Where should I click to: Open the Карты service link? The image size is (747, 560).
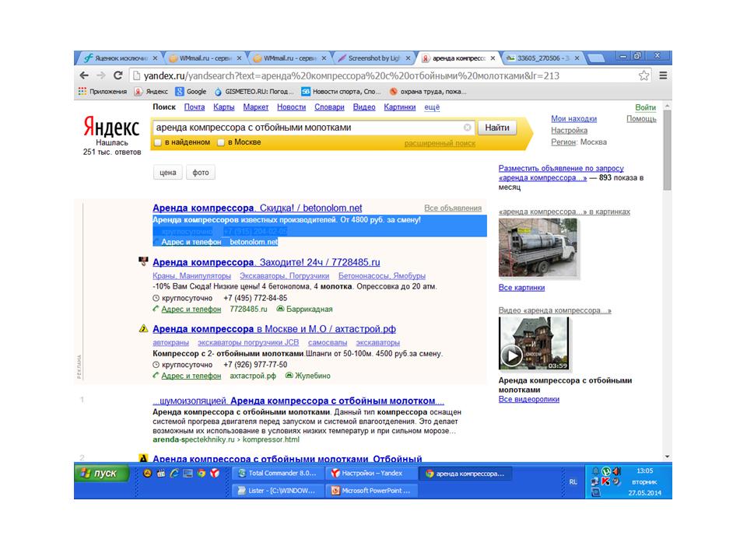pyautogui.click(x=224, y=107)
